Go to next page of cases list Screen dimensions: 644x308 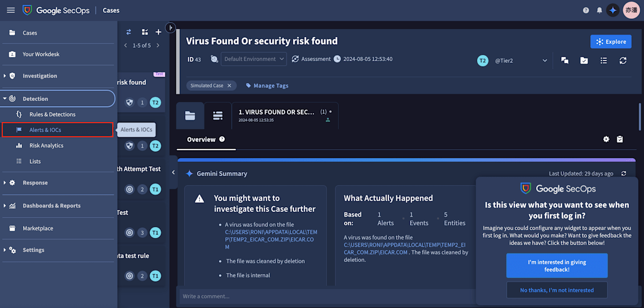pos(158,46)
